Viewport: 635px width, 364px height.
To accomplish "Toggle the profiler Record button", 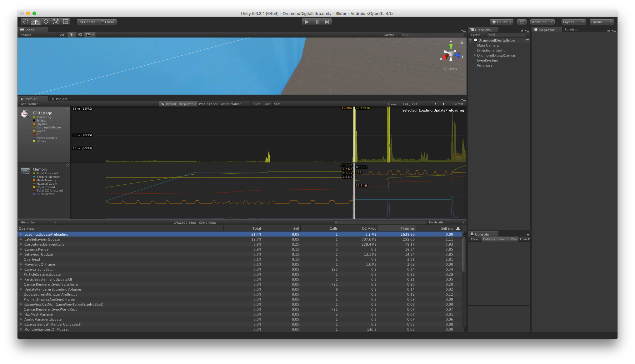I will point(168,104).
